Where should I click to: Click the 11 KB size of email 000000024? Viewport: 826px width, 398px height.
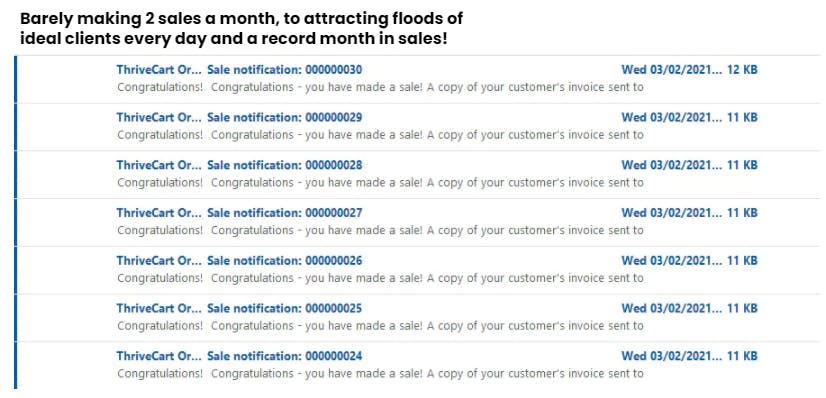click(x=742, y=356)
